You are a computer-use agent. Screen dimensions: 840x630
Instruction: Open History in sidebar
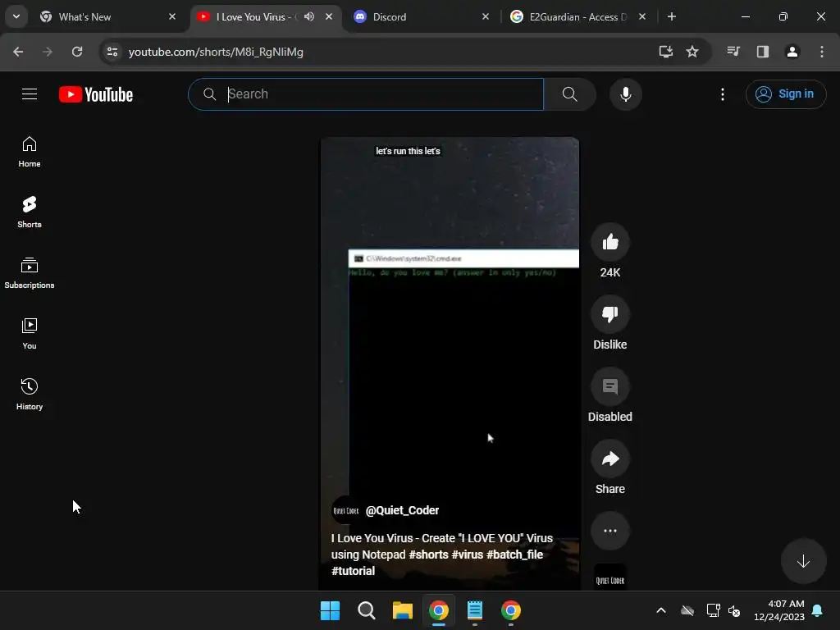pos(30,395)
